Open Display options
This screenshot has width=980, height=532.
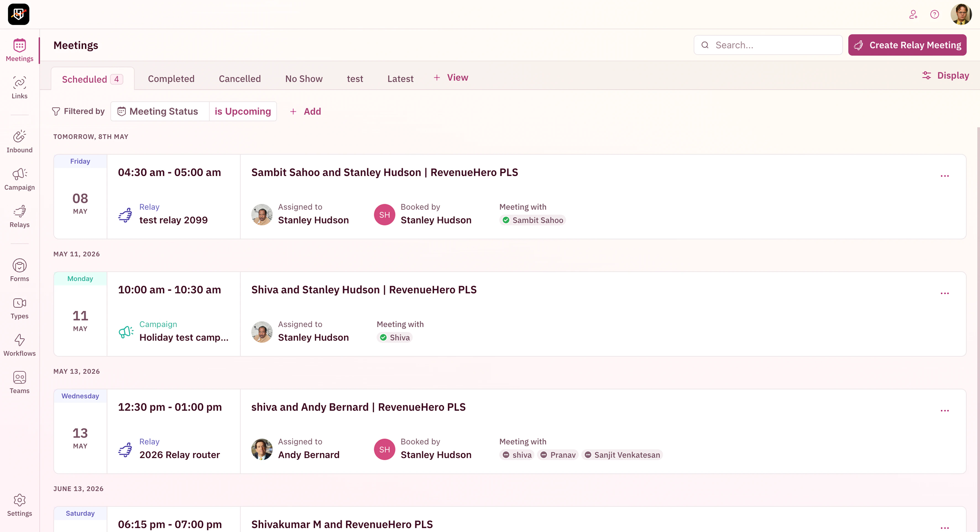(x=945, y=75)
